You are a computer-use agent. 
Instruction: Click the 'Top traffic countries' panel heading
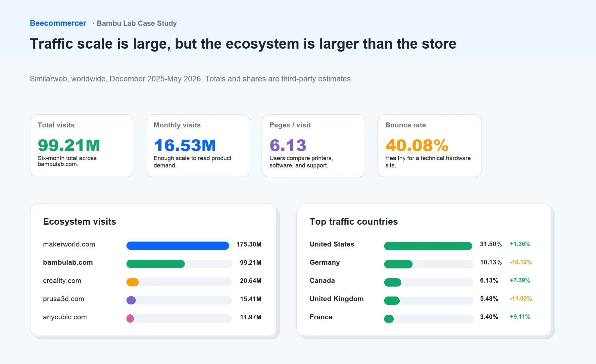(354, 222)
